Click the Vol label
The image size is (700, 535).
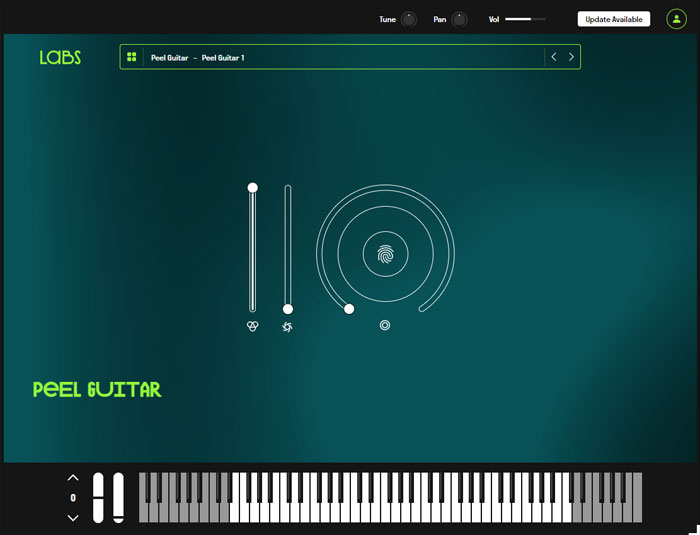click(x=494, y=19)
